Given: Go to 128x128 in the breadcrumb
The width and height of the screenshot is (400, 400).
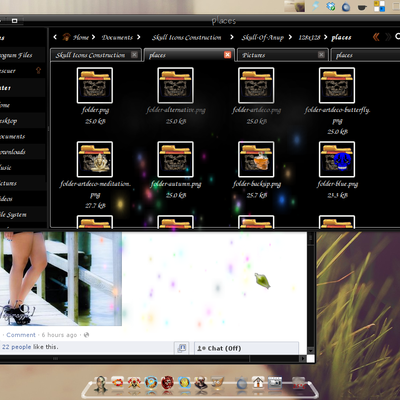Looking at the screenshot, I should click(309, 37).
